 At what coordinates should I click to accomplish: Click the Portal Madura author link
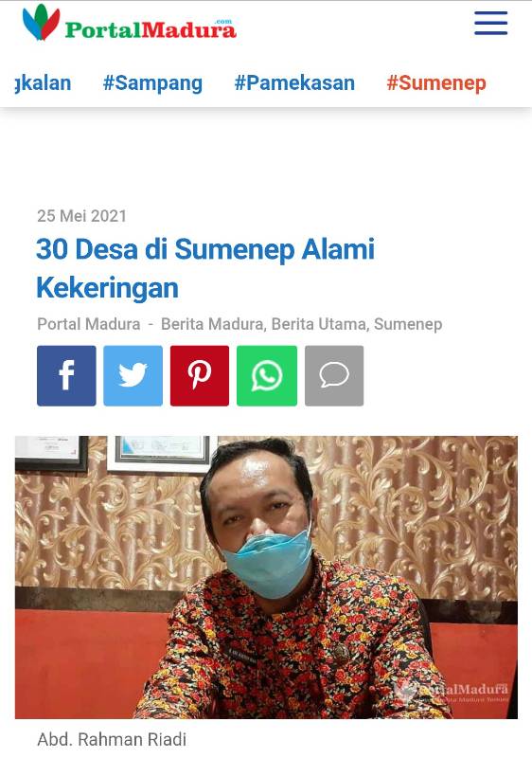point(89,324)
